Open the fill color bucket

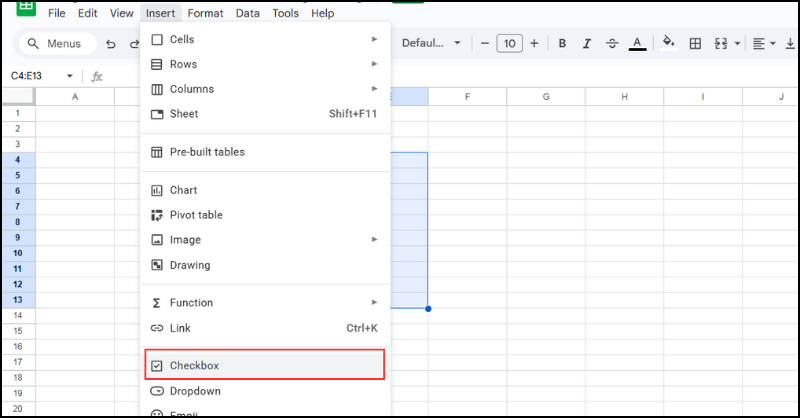coord(668,42)
